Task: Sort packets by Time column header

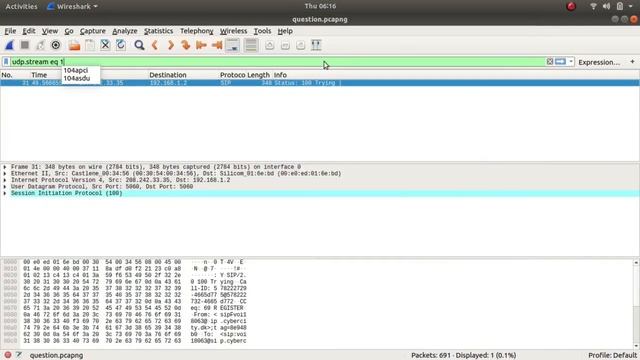Action: point(39,75)
